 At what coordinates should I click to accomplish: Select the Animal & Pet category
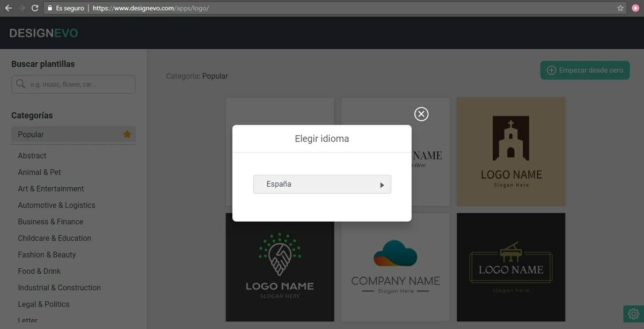click(x=39, y=172)
